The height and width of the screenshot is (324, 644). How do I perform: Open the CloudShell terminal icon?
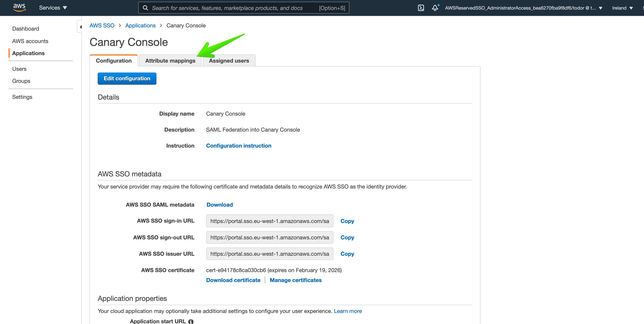click(x=421, y=8)
